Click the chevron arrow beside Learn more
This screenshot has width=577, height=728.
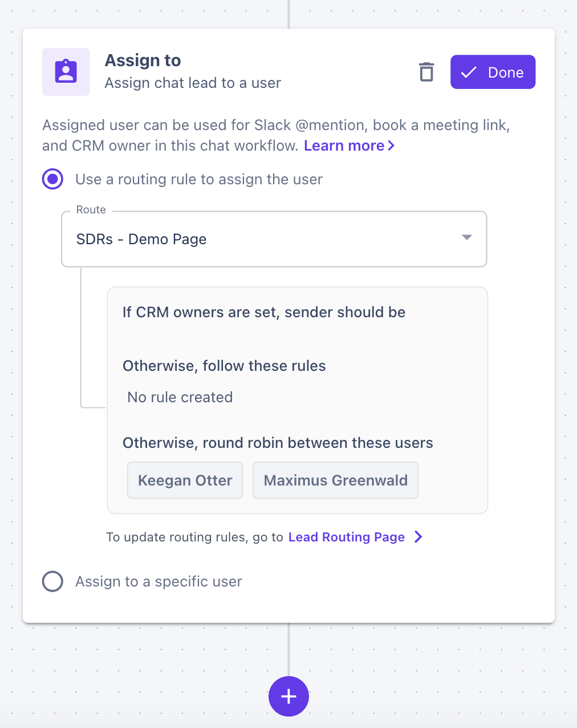click(x=391, y=145)
